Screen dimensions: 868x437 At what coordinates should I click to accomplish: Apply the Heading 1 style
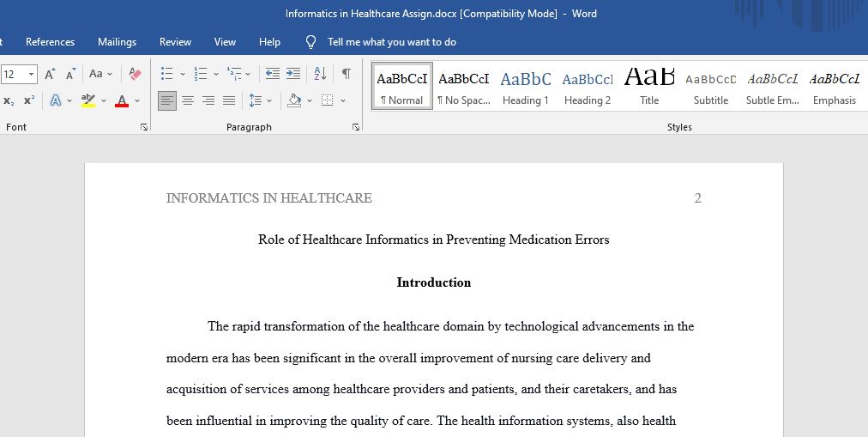tap(525, 86)
